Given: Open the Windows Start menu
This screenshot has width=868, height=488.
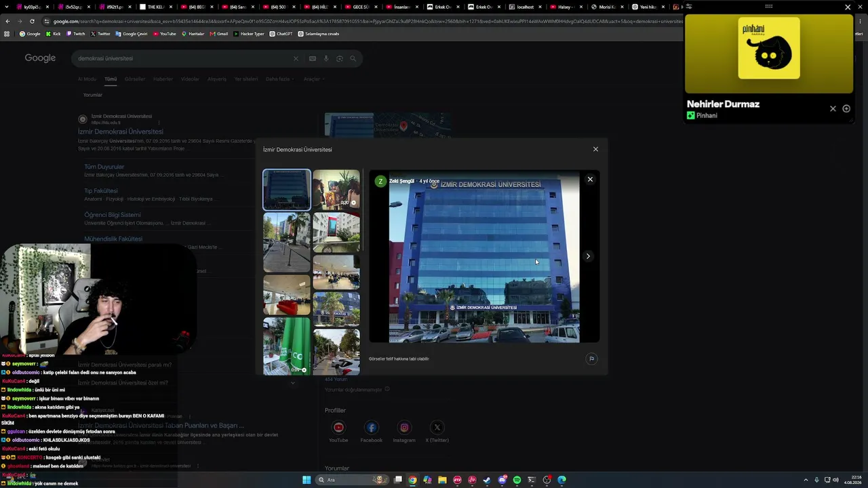Looking at the screenshot, I should [x=307, y=480].
